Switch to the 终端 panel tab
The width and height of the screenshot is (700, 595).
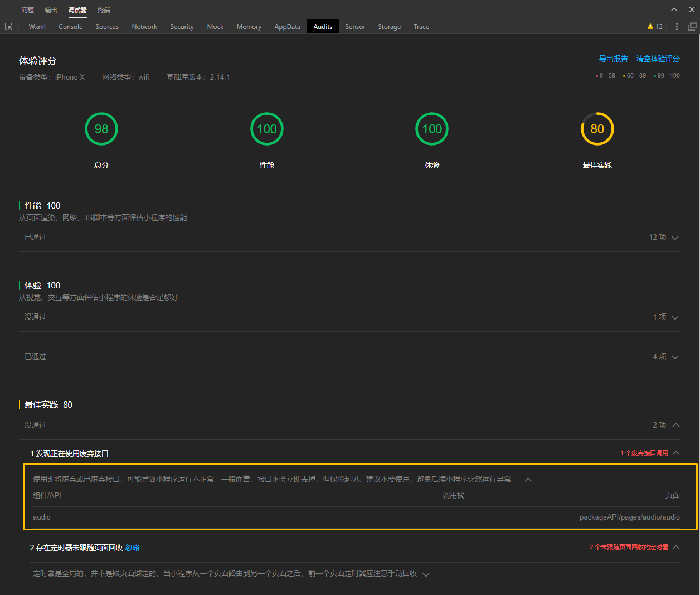(x=104, y=10)
